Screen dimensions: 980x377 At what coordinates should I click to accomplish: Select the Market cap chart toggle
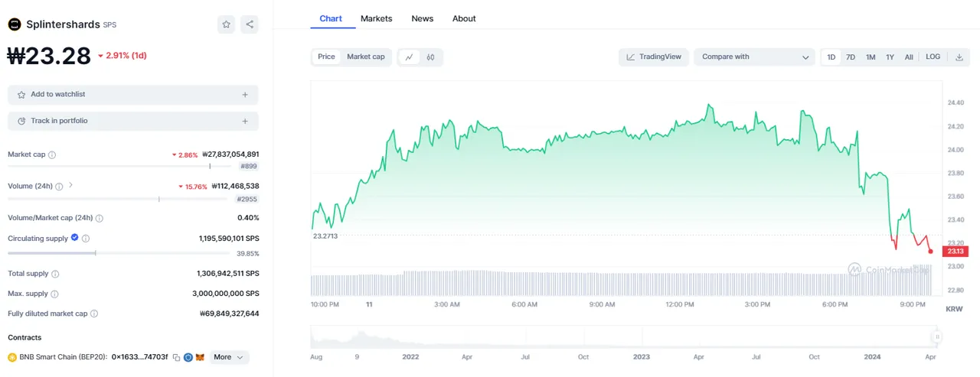366,57
